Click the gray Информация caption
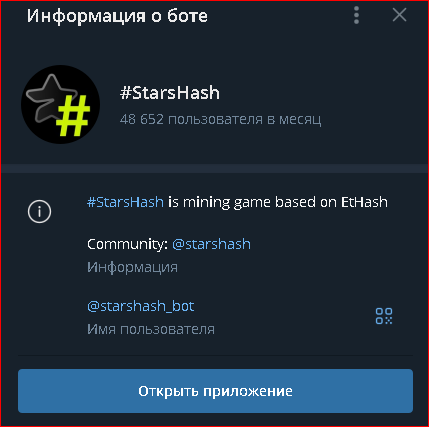429x427 pixels. click(x=132, y=267)
